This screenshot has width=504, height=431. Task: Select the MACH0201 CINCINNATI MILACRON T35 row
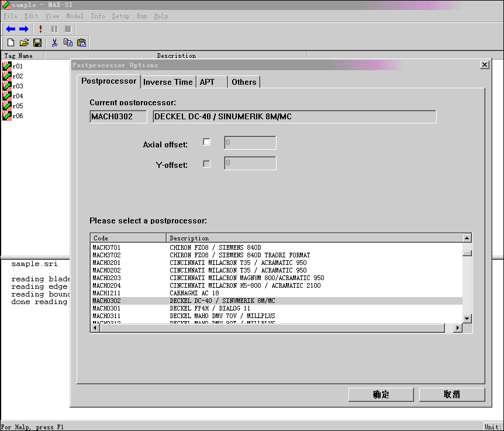tap(277, 263)
